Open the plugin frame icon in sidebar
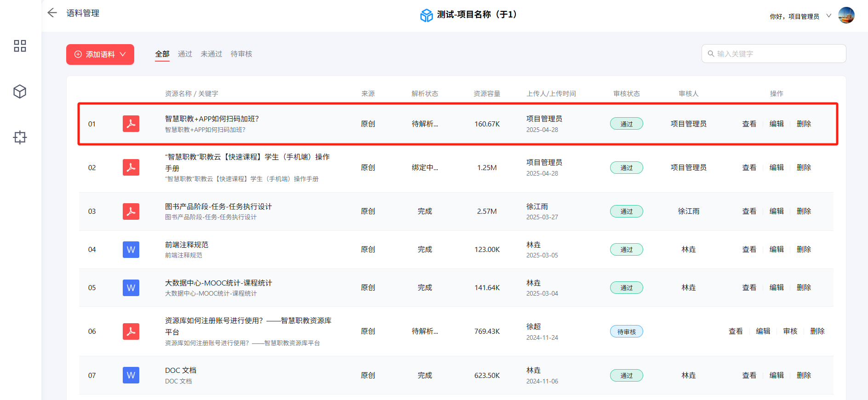The height and width of the screenshot is (400, 868). click(x=20, y=137)
